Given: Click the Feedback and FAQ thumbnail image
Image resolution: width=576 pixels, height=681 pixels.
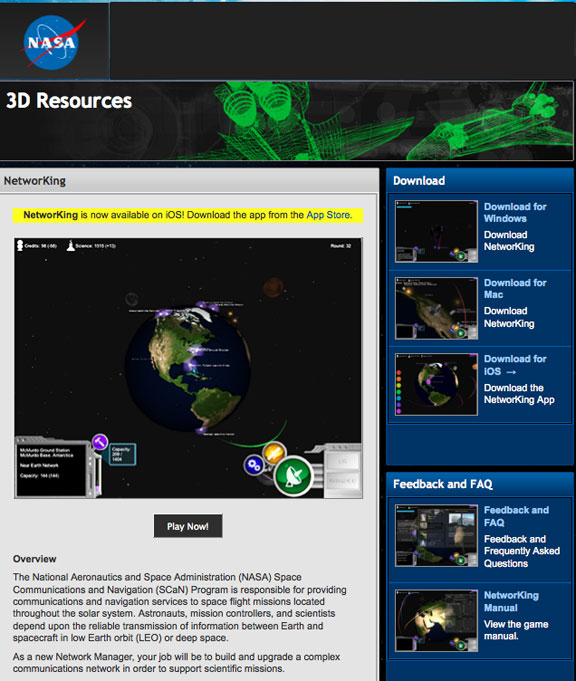Looking at the screenshot, I should tap(436, 536).
